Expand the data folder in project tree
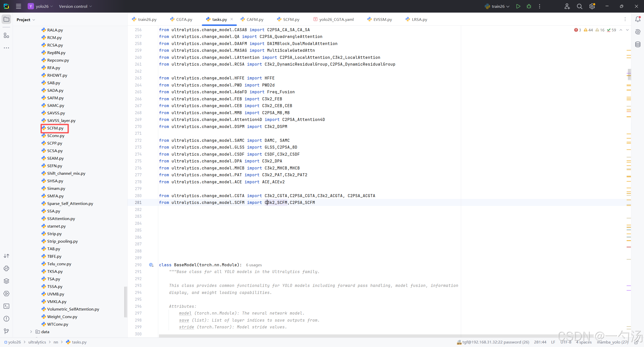The width and height of the screenshot is (644, 347). (31, 332)
